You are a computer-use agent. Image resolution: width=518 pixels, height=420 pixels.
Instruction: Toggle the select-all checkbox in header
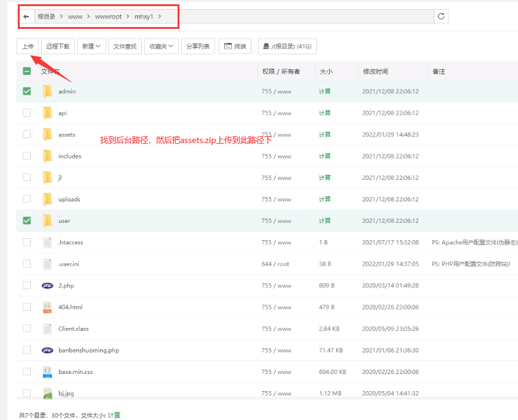[x=27, y=71]
